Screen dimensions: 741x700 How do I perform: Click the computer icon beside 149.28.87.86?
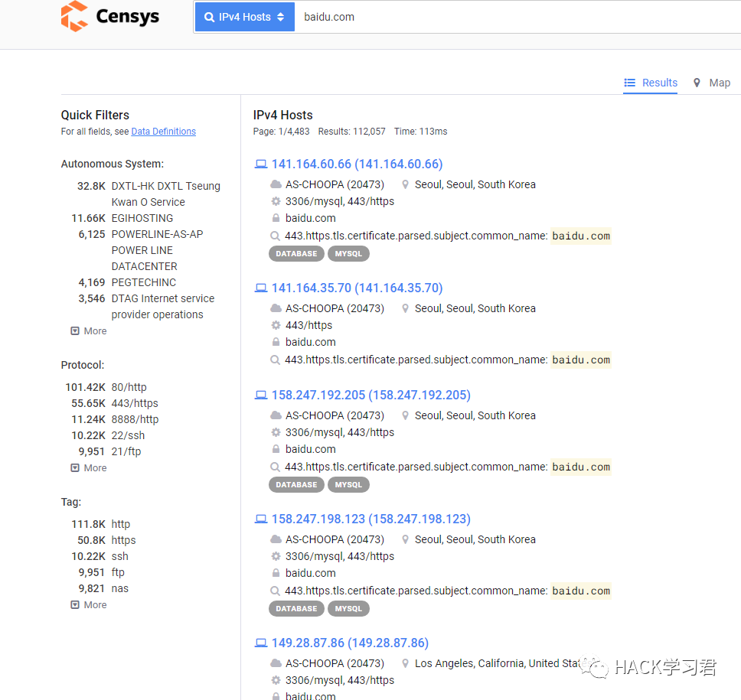point(261,643)
